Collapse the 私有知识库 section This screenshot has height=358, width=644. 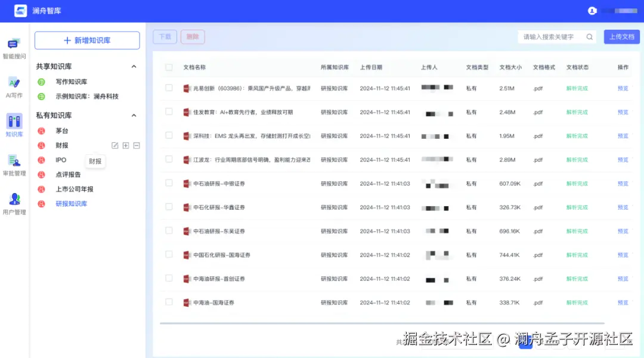click(134, 116)
